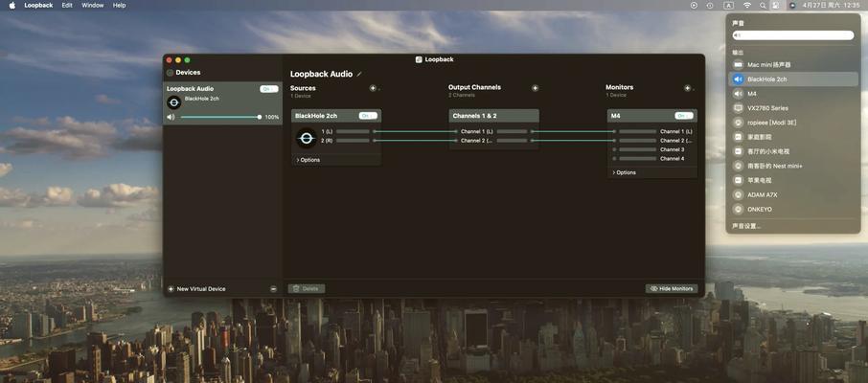This screenshot has width=868, height=383.
Task: Expand Options under BlackHole 2ch source
Action: click(x=308, y=160)
